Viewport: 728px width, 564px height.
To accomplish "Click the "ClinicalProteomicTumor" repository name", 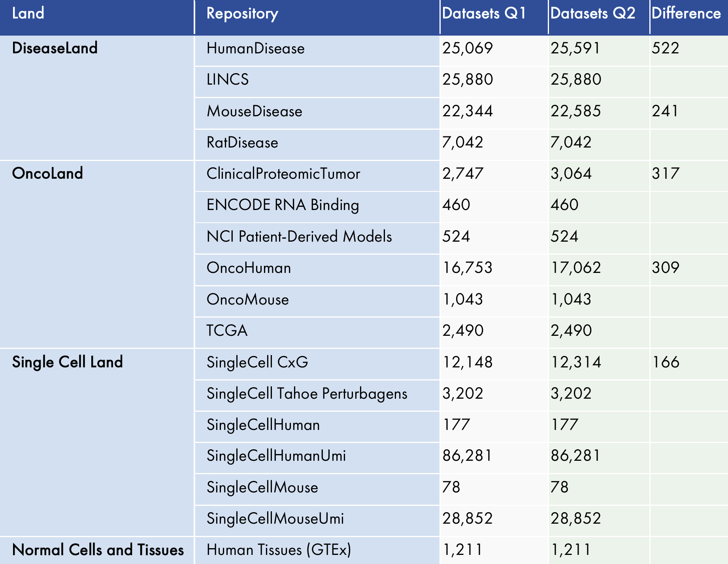I will (x=283, y=174).
